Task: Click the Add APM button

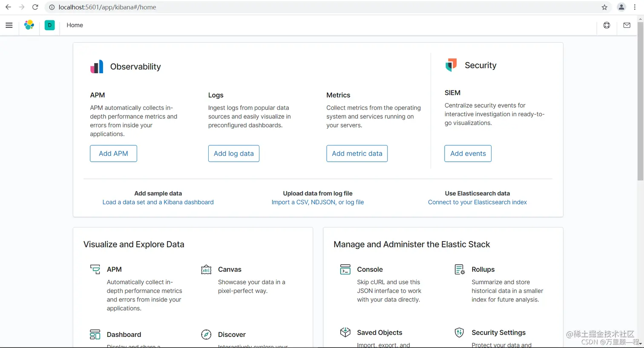Action: click(x=113, y=153)
